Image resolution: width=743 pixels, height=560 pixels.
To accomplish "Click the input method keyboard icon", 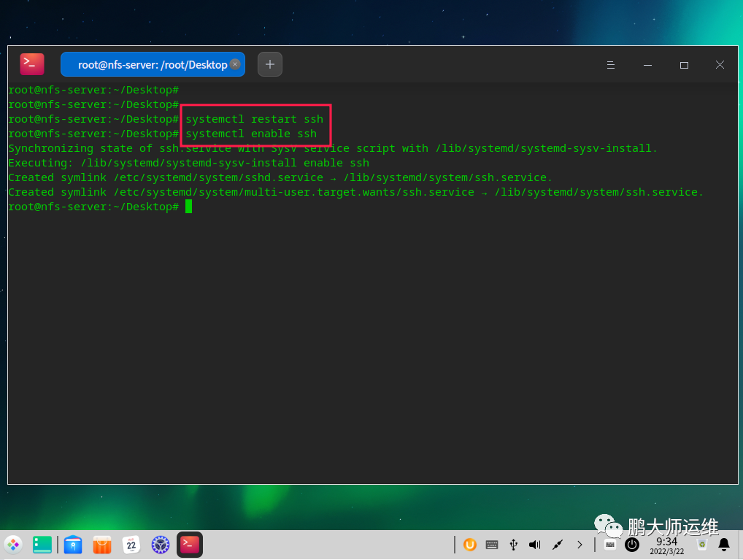I will pos(610,545).
